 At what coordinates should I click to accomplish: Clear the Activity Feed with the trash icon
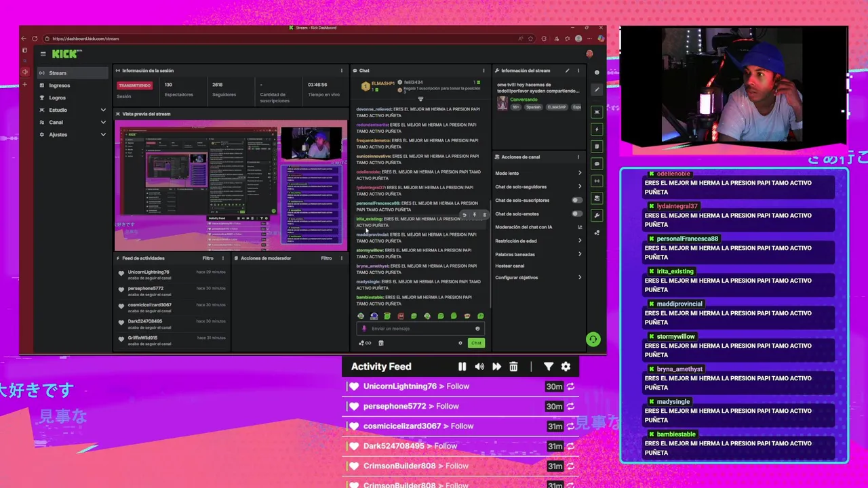(x=513, y=367)
